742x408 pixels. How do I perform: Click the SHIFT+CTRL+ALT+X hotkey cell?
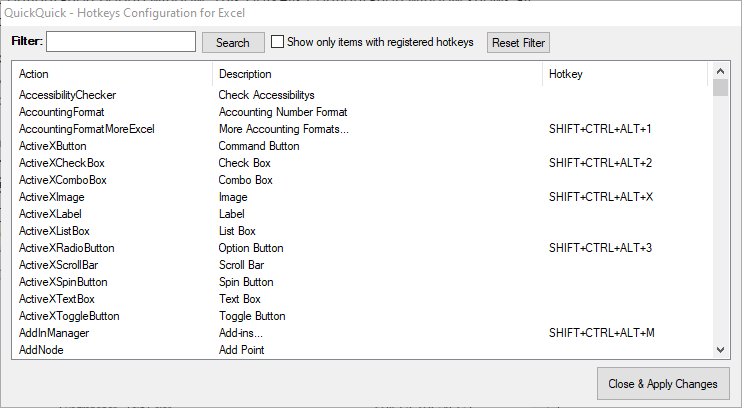(600, 197)
